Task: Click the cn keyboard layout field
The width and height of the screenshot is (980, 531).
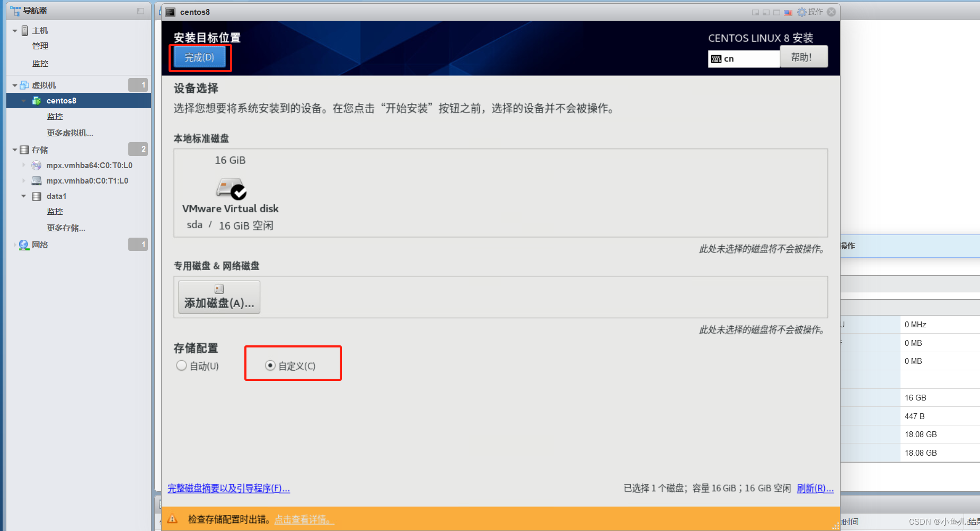Action: pyautogui.click(x=744, y=59)
